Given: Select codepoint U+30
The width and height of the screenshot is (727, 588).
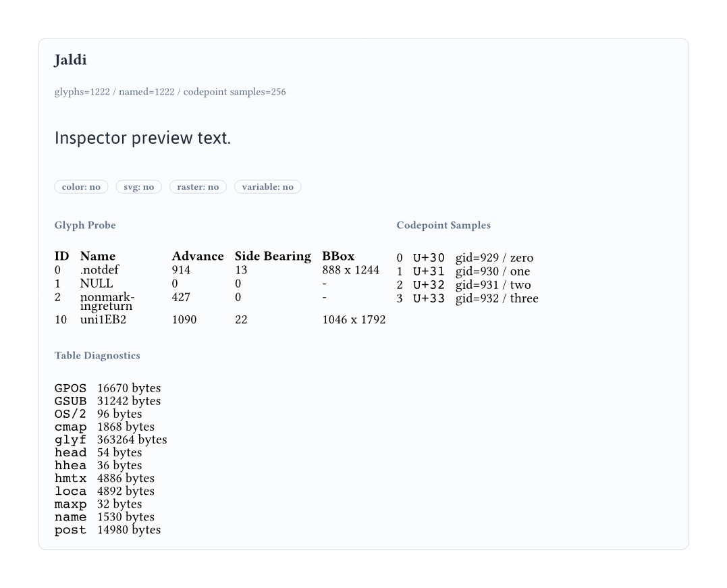Looking at the screenshot, I should [429, 258].
